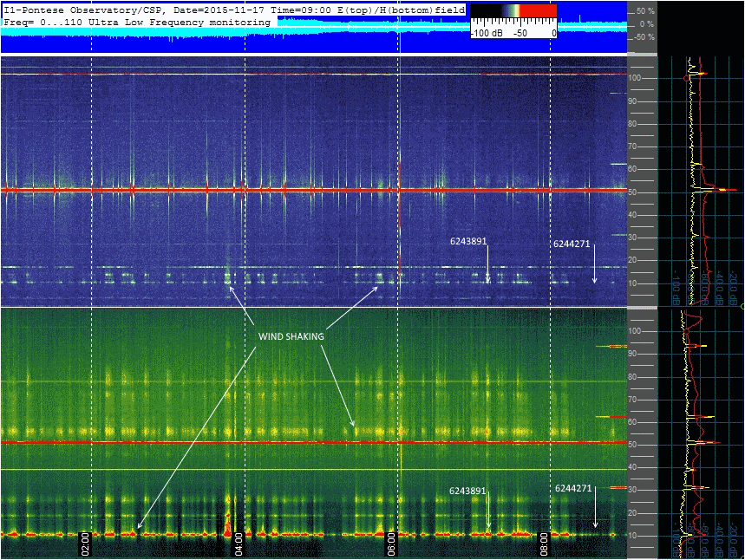Click the upper right spectrum graph panel
This screenshot has height=560, width=745.
700,180
